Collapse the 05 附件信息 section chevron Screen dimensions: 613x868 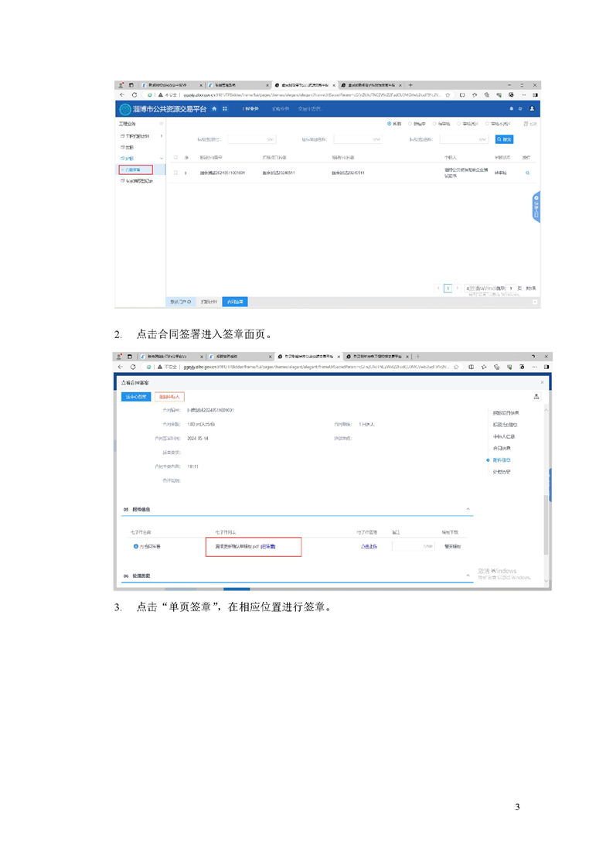468,509
